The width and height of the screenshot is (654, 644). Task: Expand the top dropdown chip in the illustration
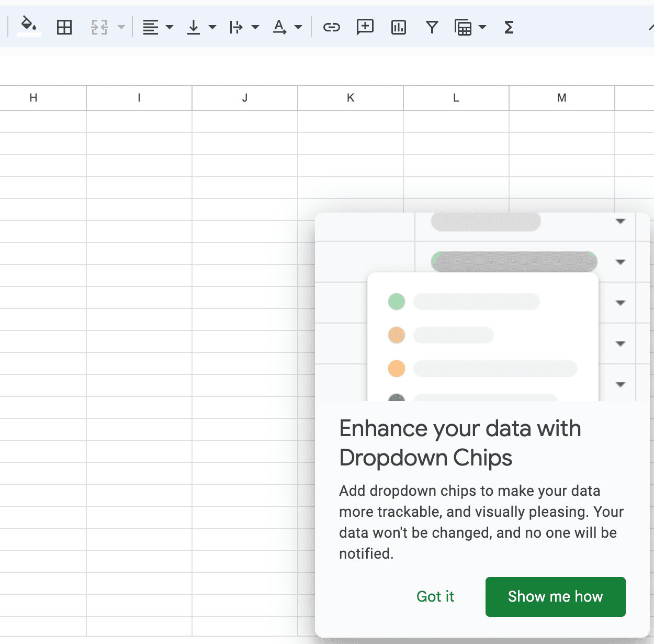[620, 221]
